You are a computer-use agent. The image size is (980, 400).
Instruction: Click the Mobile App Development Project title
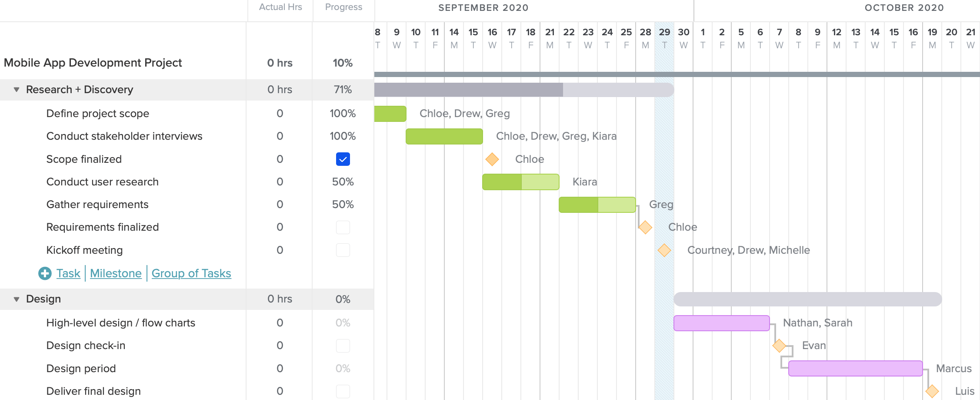coord(93,63)
